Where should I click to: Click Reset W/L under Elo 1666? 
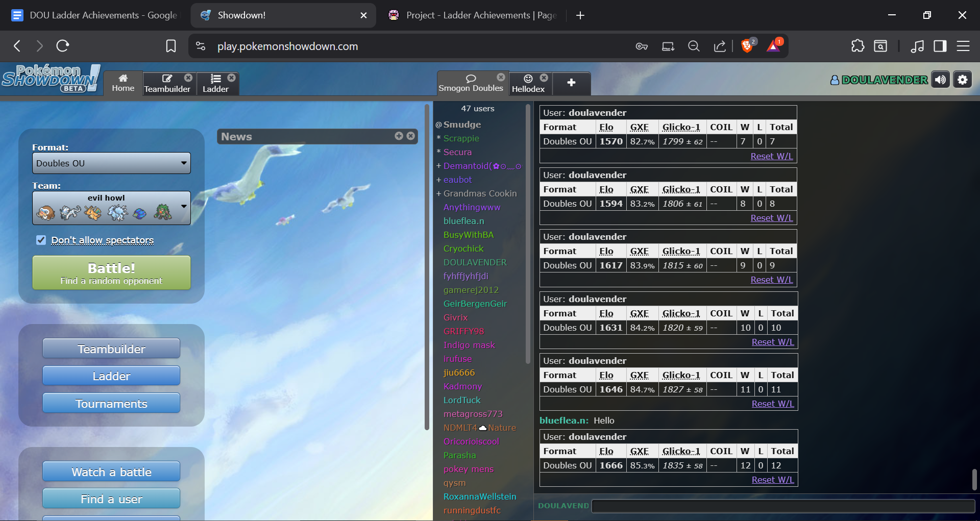(772, 480)
